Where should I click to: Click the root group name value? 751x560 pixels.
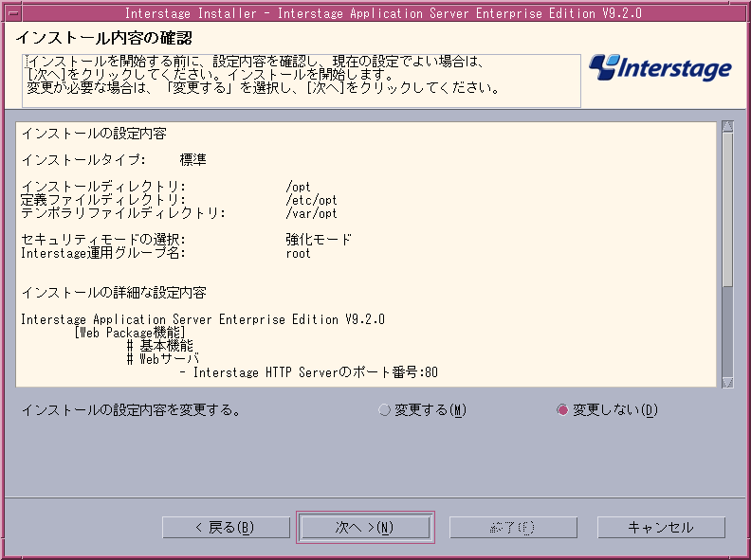tap(298, 253)
